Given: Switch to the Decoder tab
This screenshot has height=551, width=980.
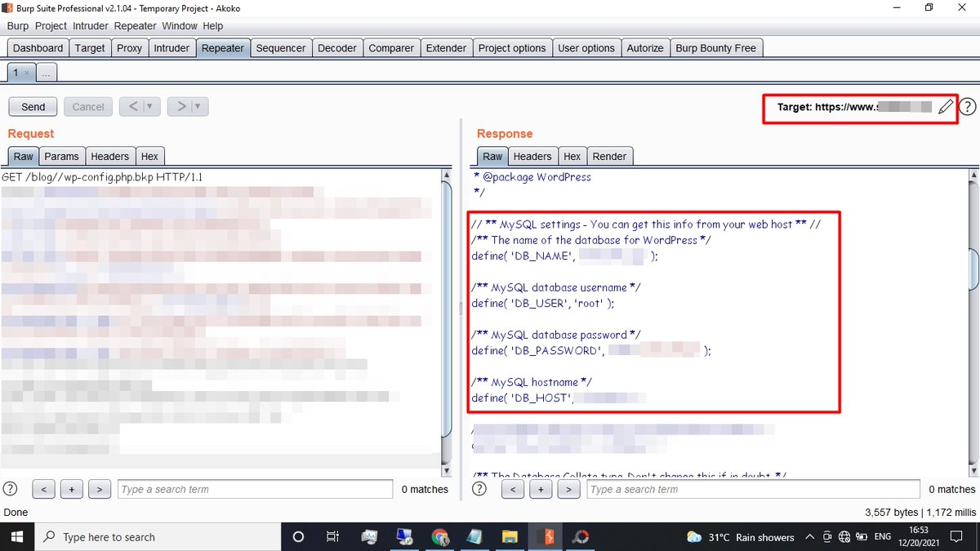Looking at the screenshot, I should coord(337,48).
